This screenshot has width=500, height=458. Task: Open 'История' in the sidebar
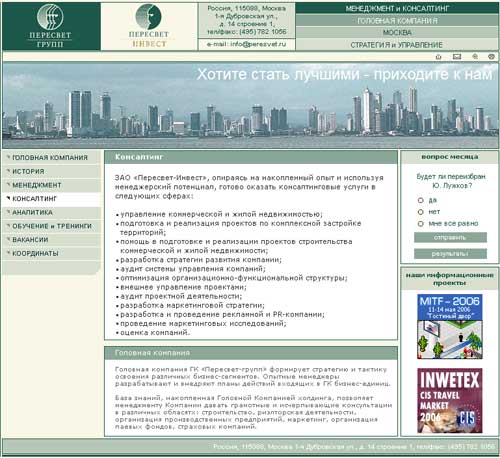pos(51,171)
